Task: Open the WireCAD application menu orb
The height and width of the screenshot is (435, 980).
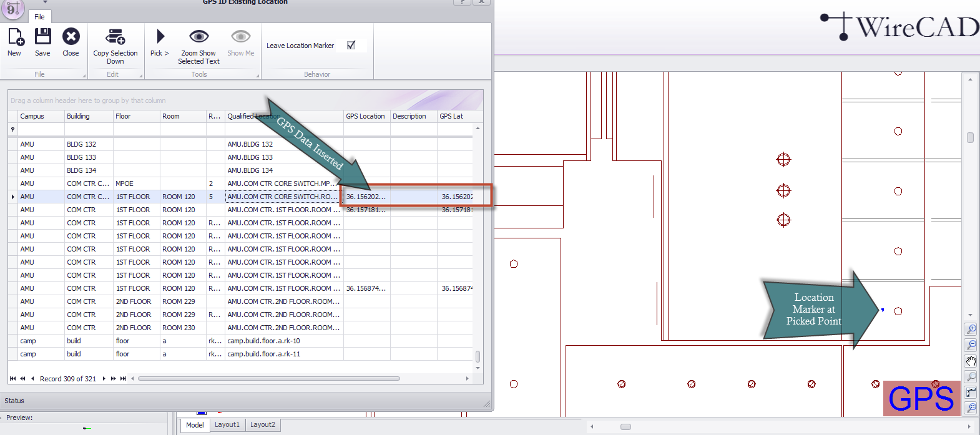Action: [12, 8]
